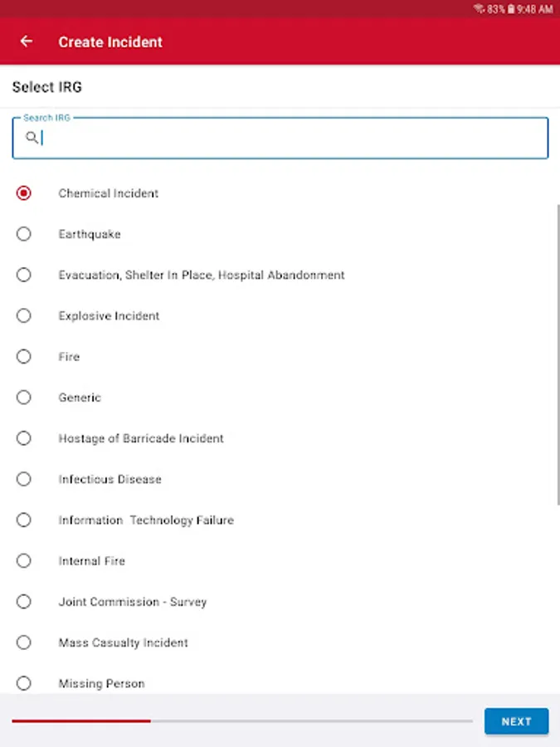Select Joint Commission - Survey option
Image resolution: width=560 pixels, height=747 pixels.
(24, 602)
